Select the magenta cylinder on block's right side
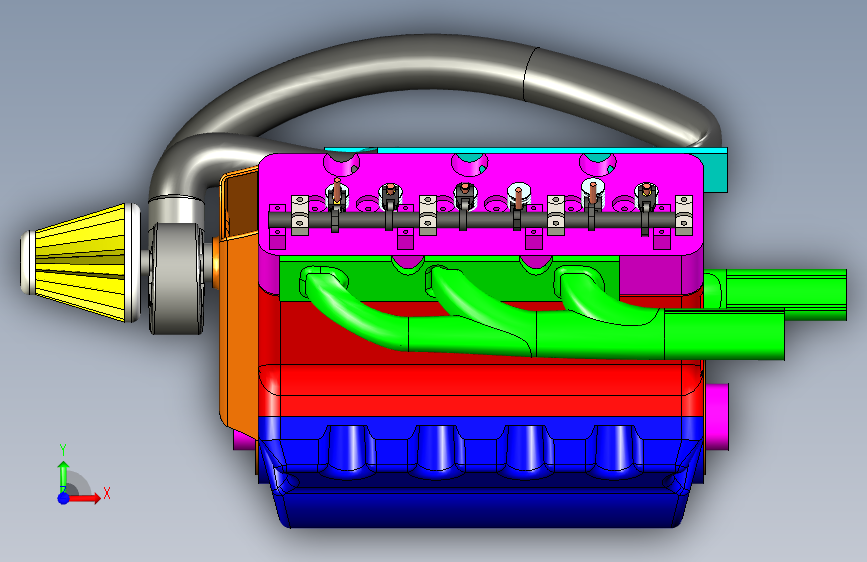Viewport: 867px width, 562px height. click(x=717, y=416)
